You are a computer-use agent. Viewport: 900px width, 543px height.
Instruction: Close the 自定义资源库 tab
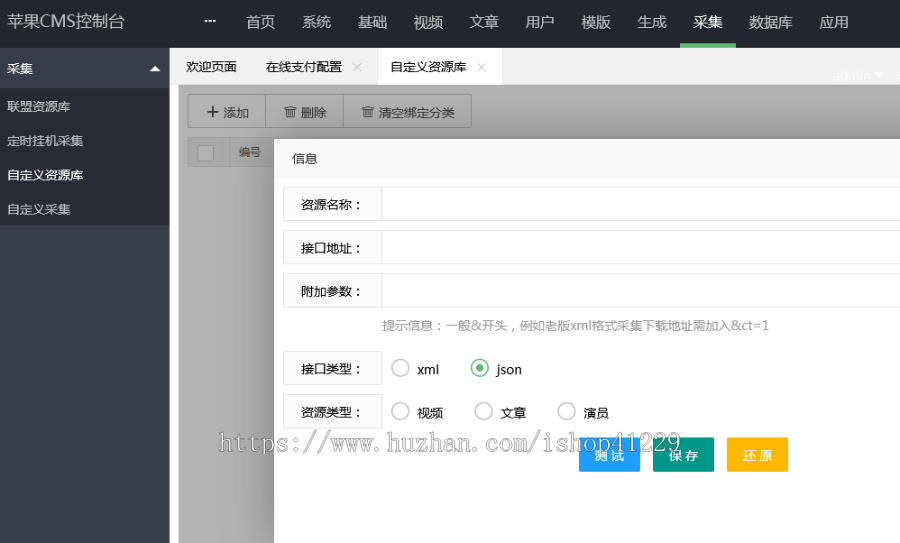(482, 67)
